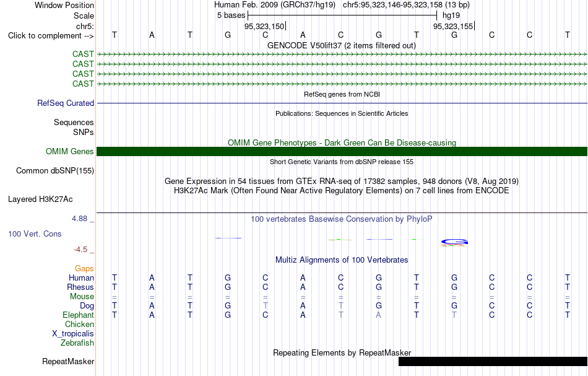Click the 'Layered H3K27Ac' track label
This screenshot has height=376, width=588.
[x=40, y=199]
